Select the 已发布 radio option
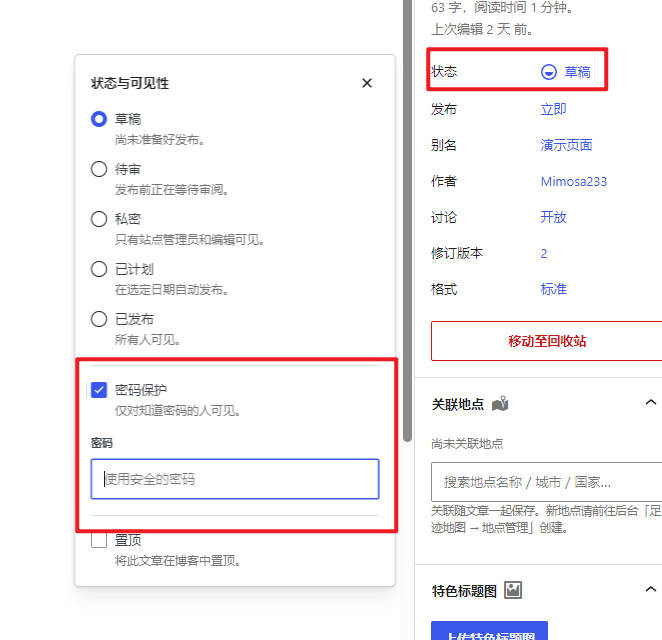This screenshot has width=662, height=640. [99, 319]
